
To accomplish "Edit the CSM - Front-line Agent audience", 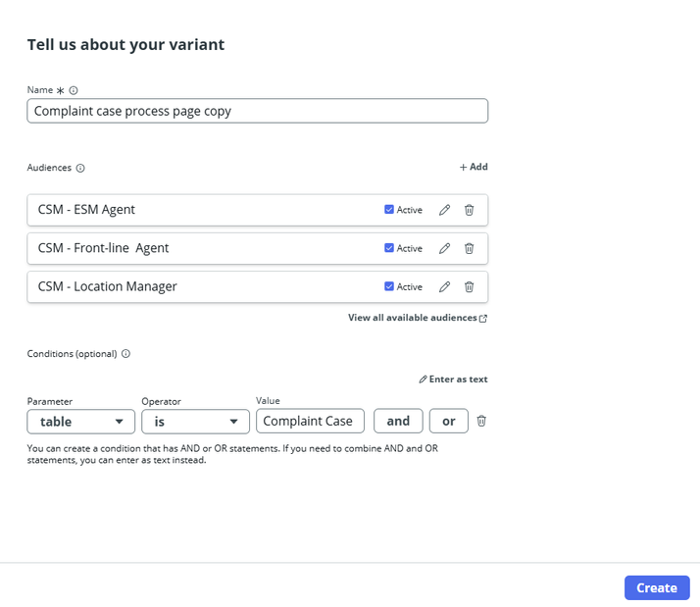I will coord(445,248).
